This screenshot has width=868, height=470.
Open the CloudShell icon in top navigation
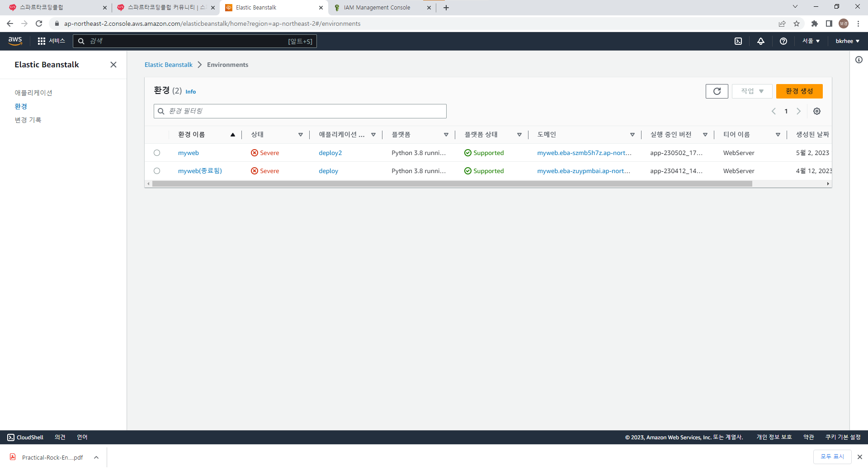click(x=738, y=41)
